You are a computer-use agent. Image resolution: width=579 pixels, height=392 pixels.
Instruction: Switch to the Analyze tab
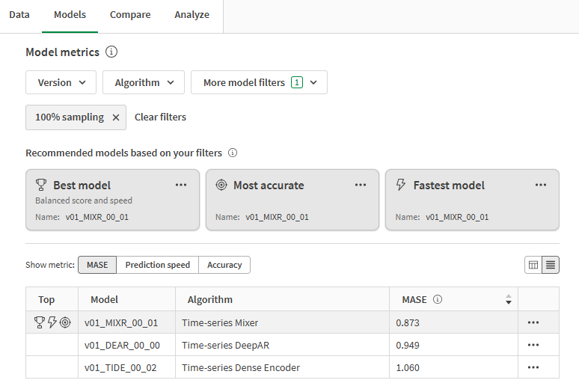[x=192, y=15]
